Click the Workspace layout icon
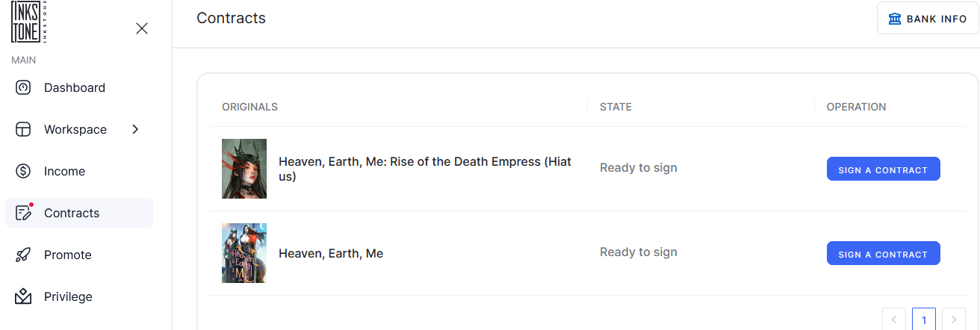Viewport: 980px width, 330px height. coord(23,129)
